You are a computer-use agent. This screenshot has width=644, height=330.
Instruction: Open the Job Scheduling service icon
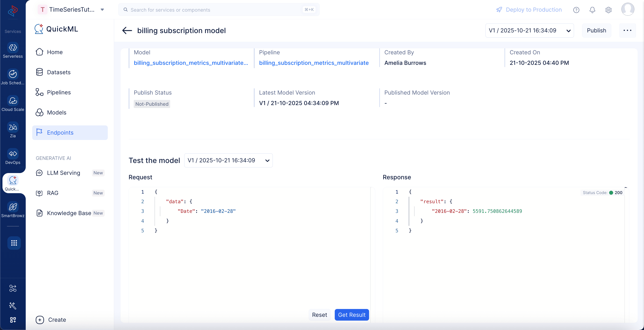[13, 74]
